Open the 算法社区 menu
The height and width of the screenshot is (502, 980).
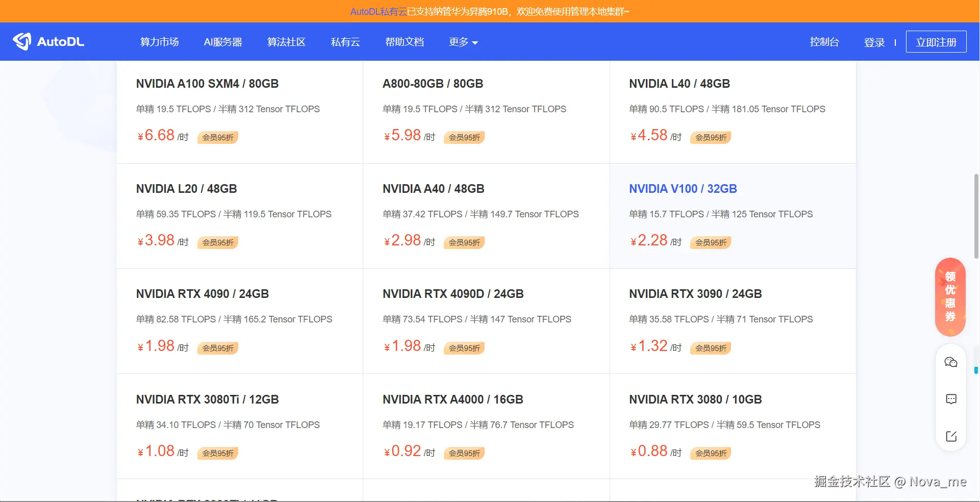(286, 42)
